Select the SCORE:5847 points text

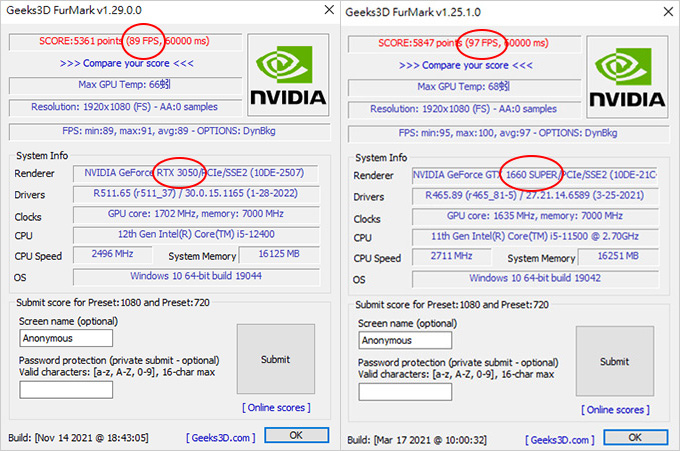point(420,43)
